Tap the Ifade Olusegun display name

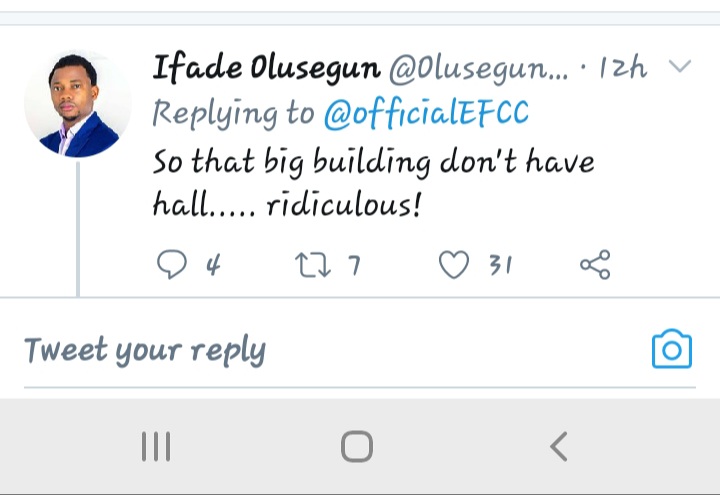pyautogui.click(x=265, y=68)
